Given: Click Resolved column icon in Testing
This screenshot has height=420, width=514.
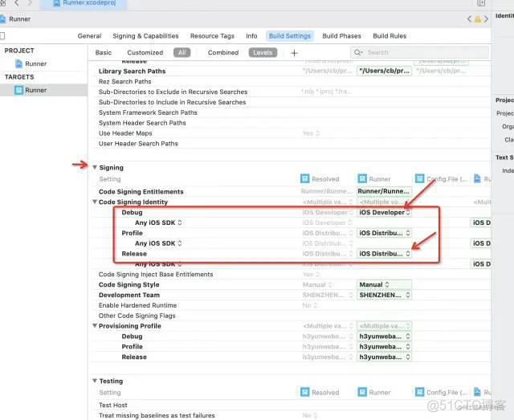Looking at the screenshot, I should pyautogui.click(x=305, y=392).
